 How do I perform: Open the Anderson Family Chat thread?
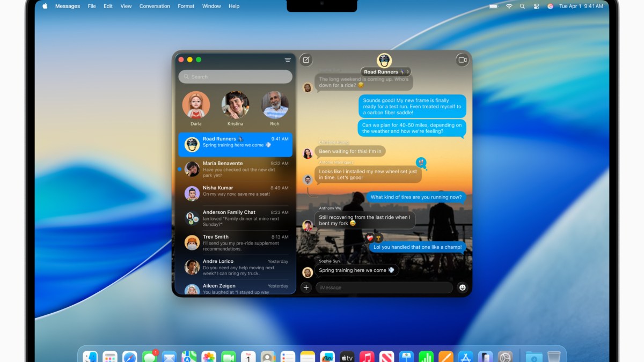236,218
